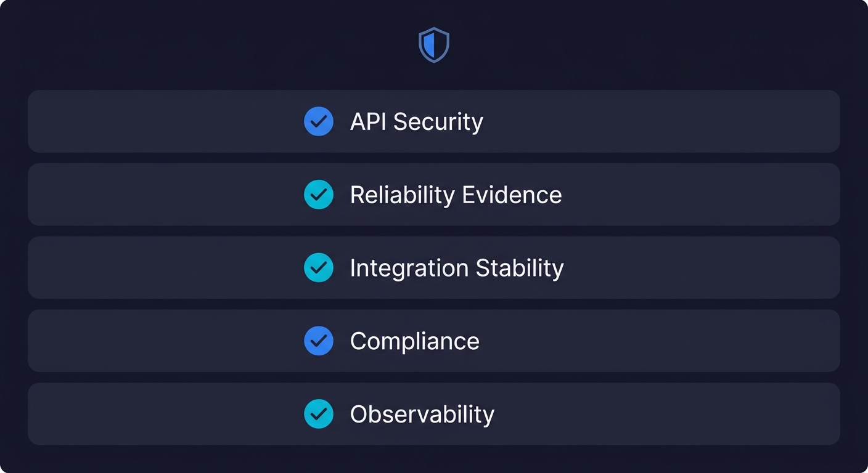Click the checkmark icon next to Integration Stability
868x473 pixels.
pos(319,268)
